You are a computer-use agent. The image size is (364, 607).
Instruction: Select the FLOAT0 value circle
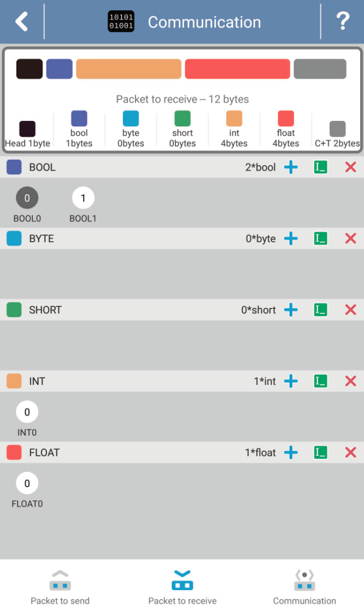pyautogui.click(x=27, y=483)
